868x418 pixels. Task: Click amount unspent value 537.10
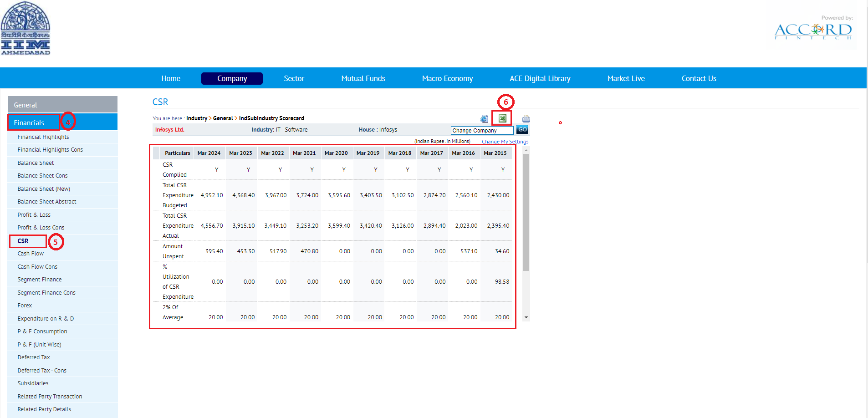[469, 251]
